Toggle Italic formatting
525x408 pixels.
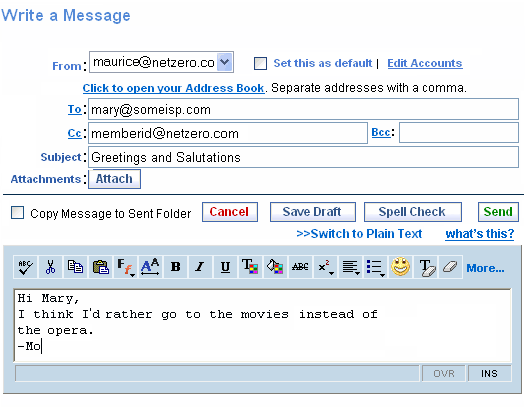point(200,267)
